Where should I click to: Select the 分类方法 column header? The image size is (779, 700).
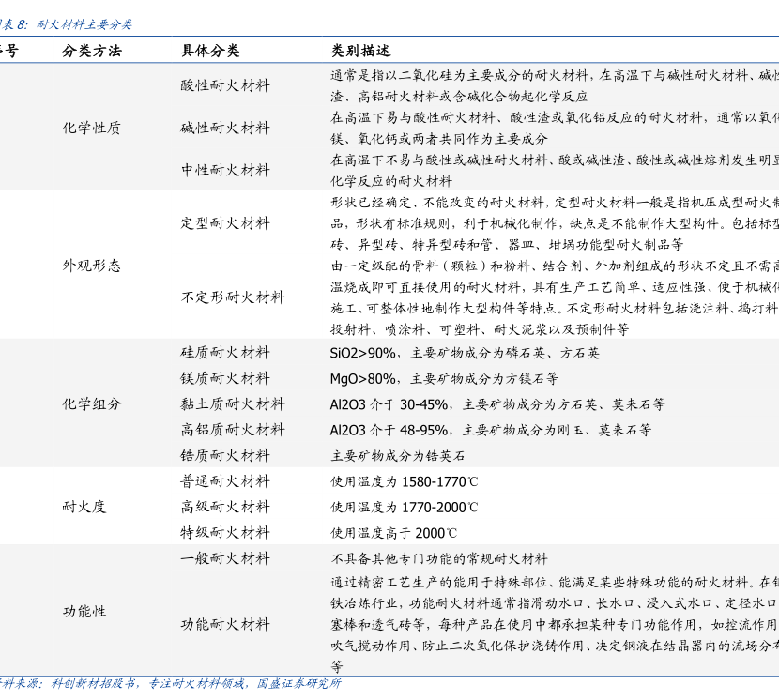point(92,51)
